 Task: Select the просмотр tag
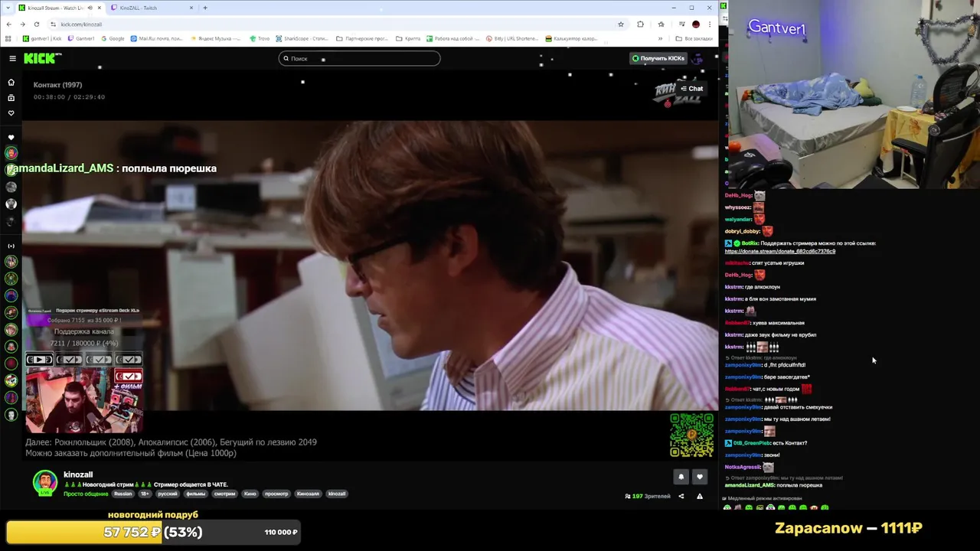click(x=276, y=494)
